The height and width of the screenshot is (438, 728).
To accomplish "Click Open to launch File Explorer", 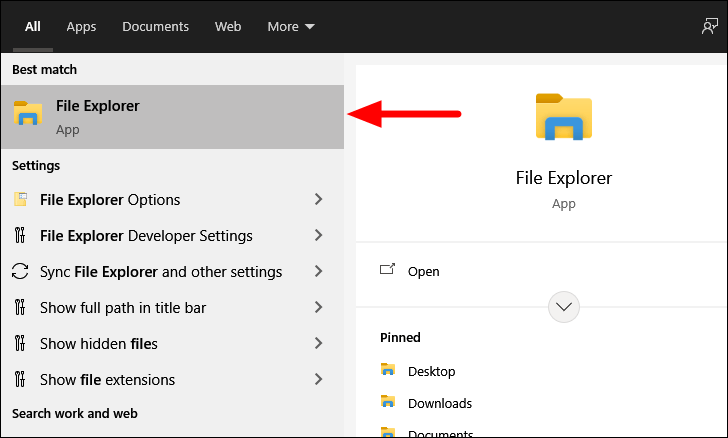I will 423,271.
